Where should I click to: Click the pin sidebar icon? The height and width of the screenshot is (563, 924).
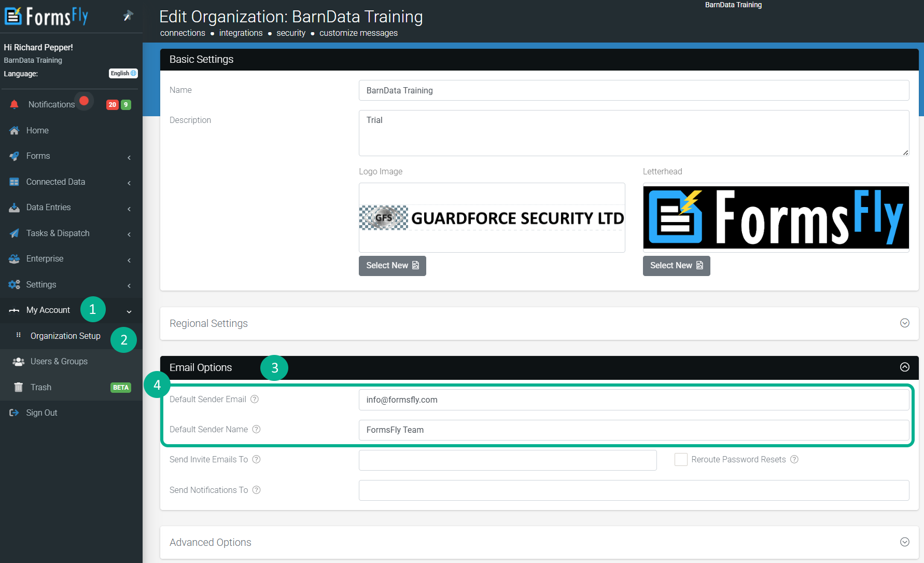128,16
